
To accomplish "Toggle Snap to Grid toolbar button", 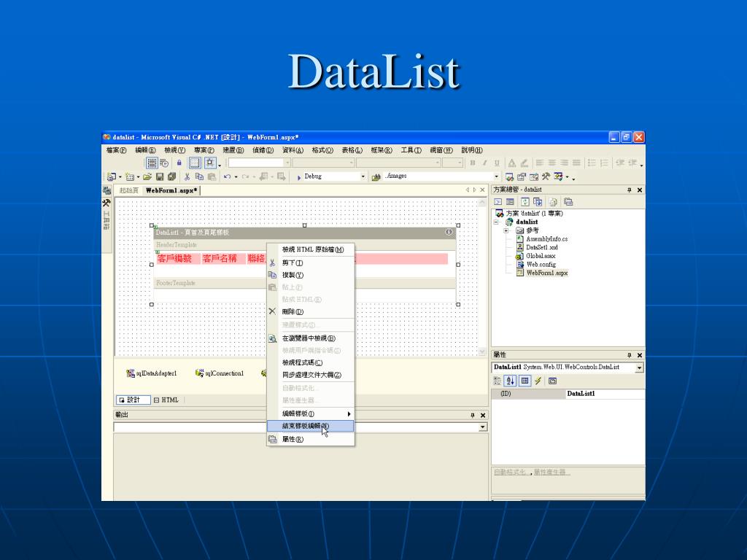I will 210,163.
